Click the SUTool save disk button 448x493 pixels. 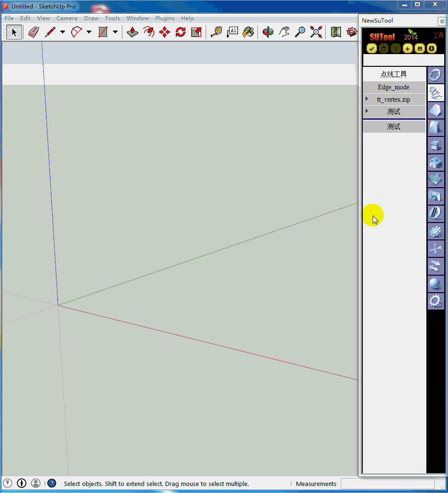[419, 48]
